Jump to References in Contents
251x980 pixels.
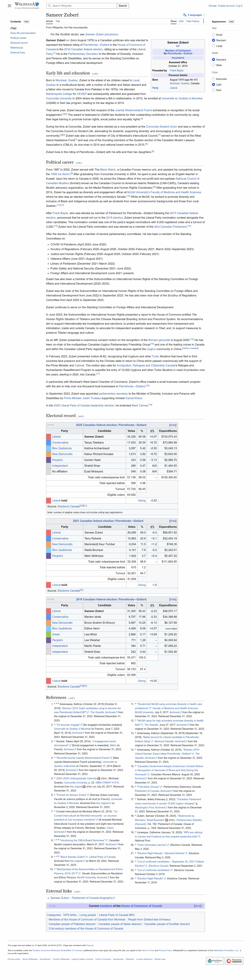pos(16,48)
